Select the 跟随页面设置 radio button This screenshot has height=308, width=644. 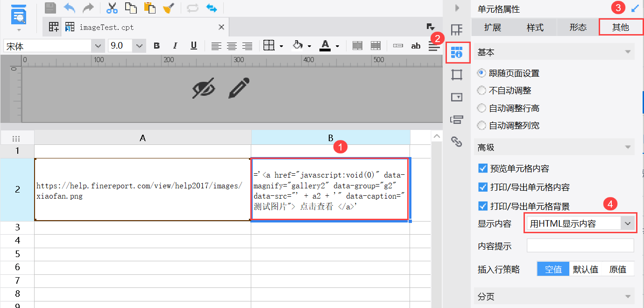[x=481, y=73]
